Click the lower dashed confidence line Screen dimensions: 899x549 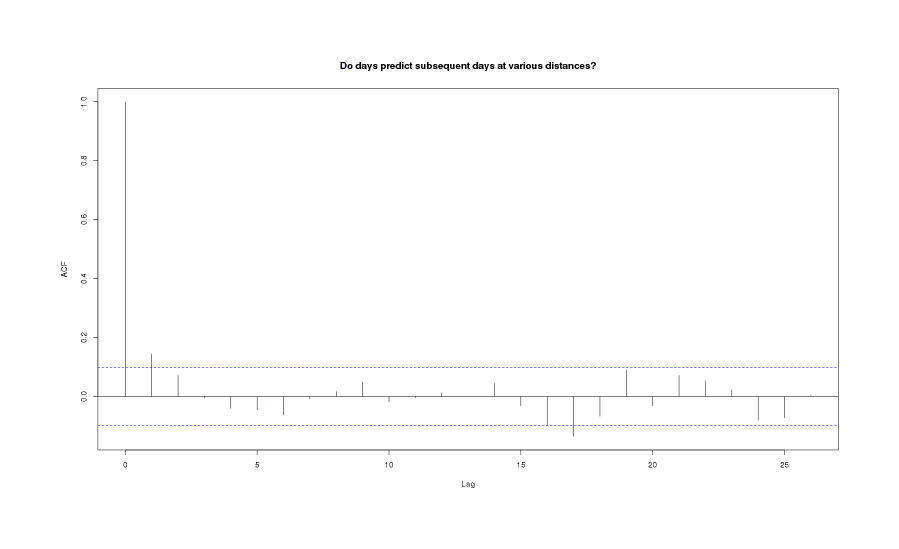point(400,426)
